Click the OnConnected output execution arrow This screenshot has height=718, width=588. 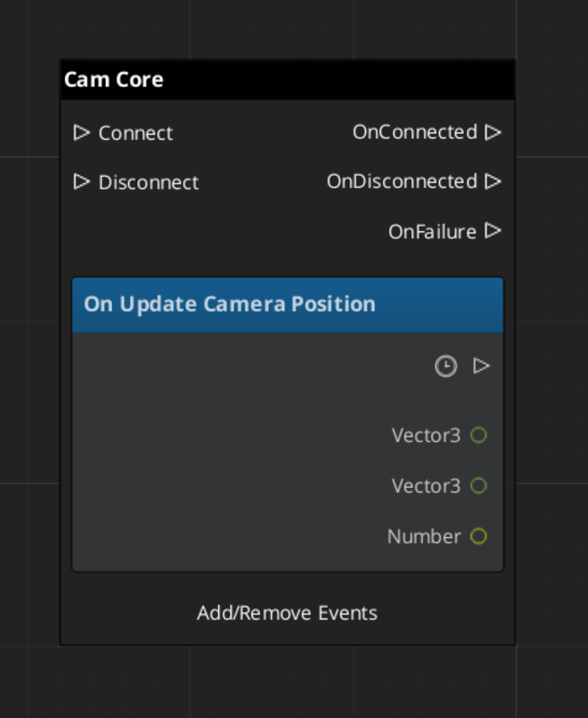493,132
